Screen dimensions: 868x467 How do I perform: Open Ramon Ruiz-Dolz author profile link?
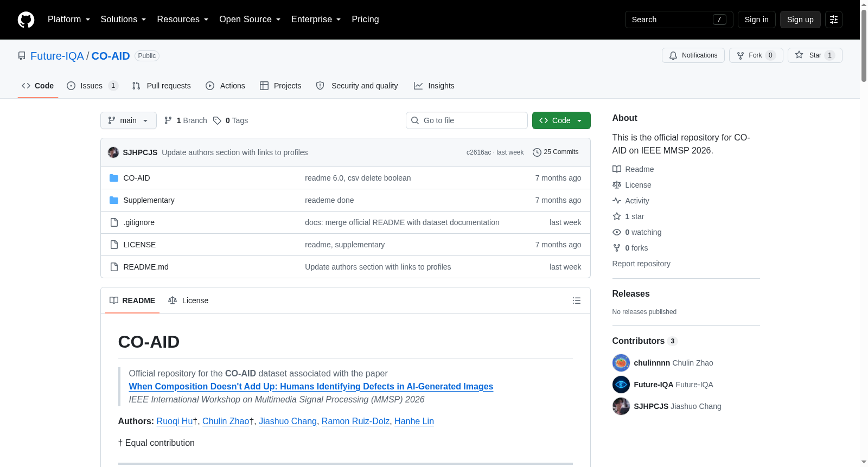pos(355,421)
